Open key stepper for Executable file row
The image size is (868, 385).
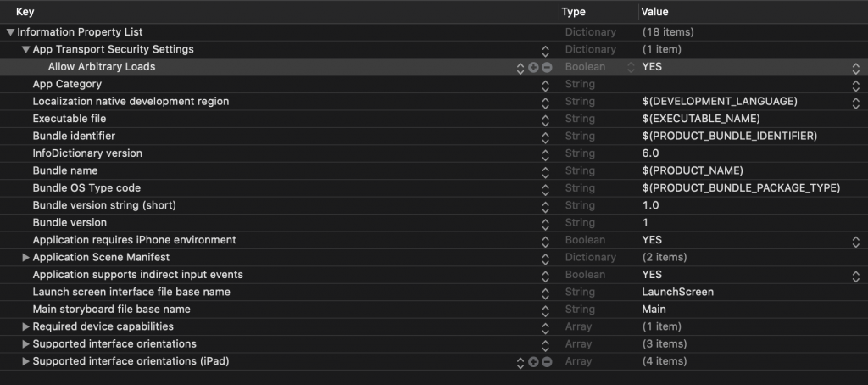coord(546,119)
